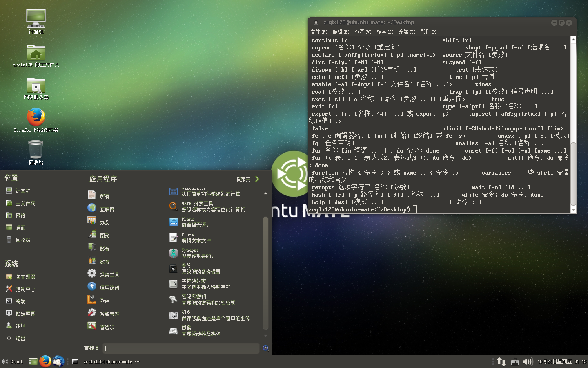588x368 pixels.
Task: Open terminal 编辑(E) menu
Action: pos(341,32)
